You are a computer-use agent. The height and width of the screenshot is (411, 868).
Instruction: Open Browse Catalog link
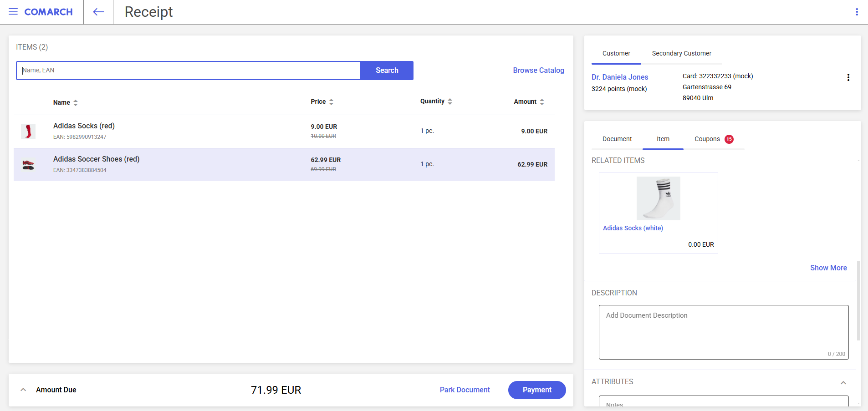click(538, 70)
